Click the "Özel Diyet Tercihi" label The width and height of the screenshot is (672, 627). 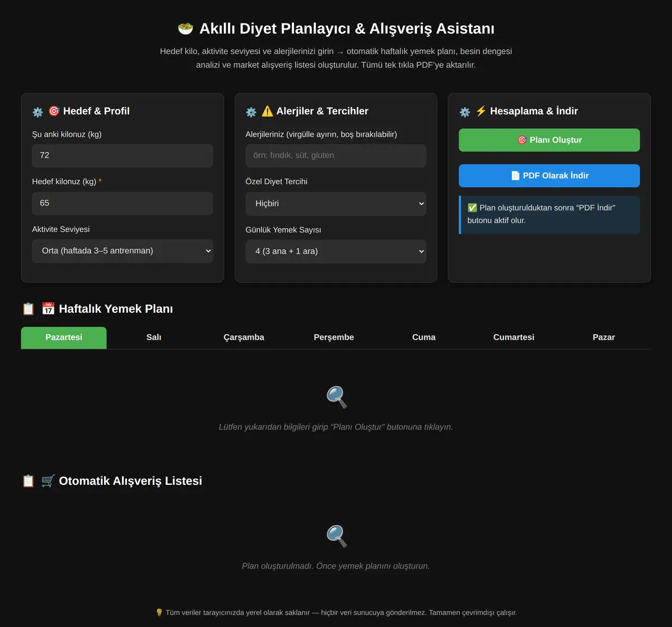click(276, 182)
